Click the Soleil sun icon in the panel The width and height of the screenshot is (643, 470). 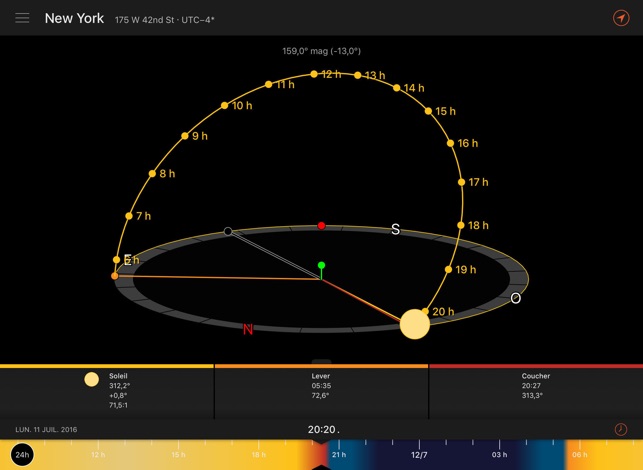[91, 379]
